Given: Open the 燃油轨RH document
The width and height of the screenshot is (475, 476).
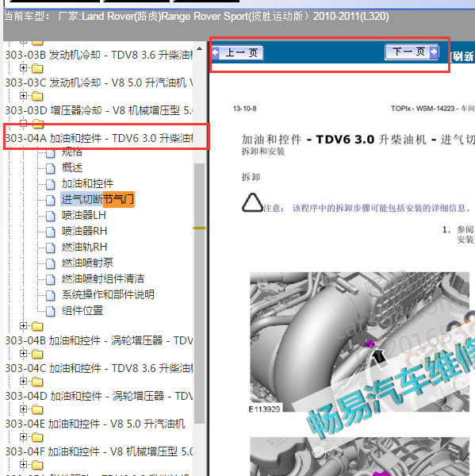Looking at the screenshot, I should (x=84, y=247).
